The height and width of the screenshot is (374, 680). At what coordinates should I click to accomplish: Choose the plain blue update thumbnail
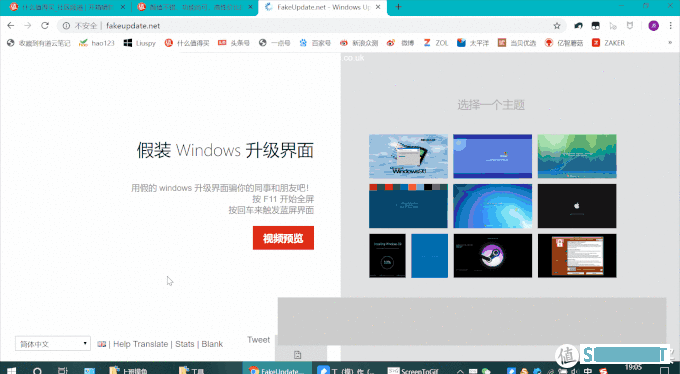pyautogui.click(x=429, y=256)
